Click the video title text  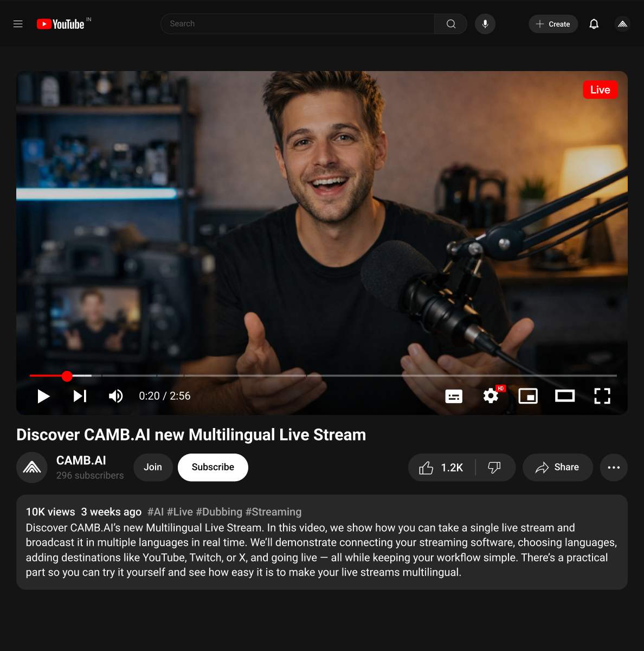pos(191,435)
